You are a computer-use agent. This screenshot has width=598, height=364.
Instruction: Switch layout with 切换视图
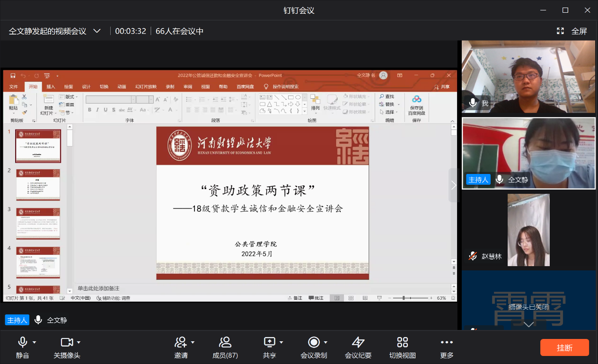pos(403,347)
